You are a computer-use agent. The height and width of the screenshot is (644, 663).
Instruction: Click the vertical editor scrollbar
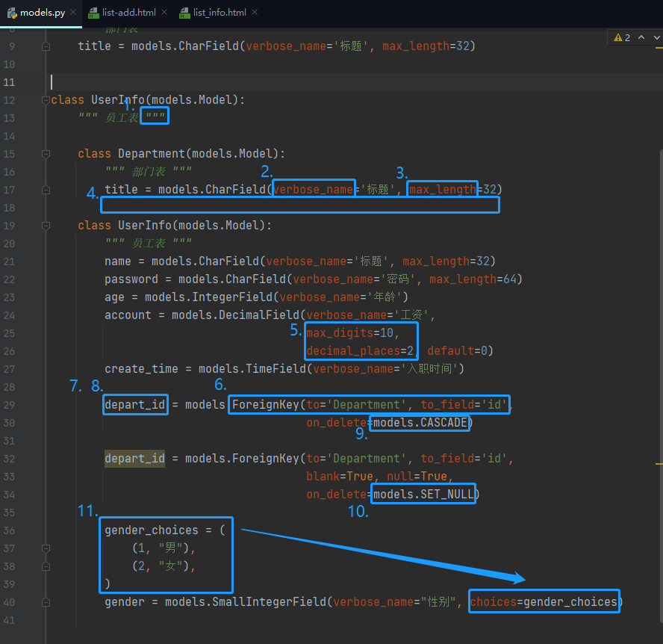tap(661, 385)
